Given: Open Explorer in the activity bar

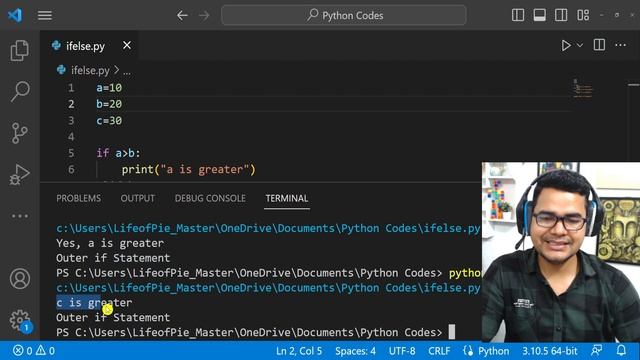Looking at the screenshot, I should (x=20, y=50).
